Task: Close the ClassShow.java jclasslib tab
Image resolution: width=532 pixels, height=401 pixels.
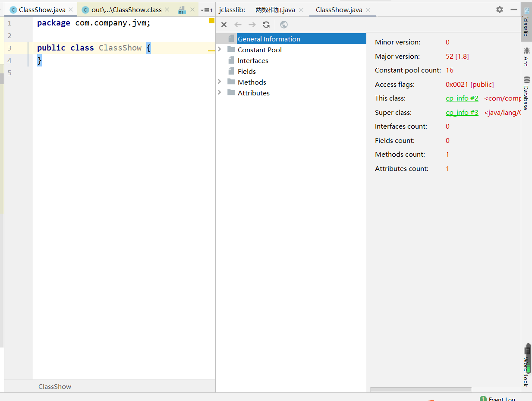Action: (x=368, y=10)
